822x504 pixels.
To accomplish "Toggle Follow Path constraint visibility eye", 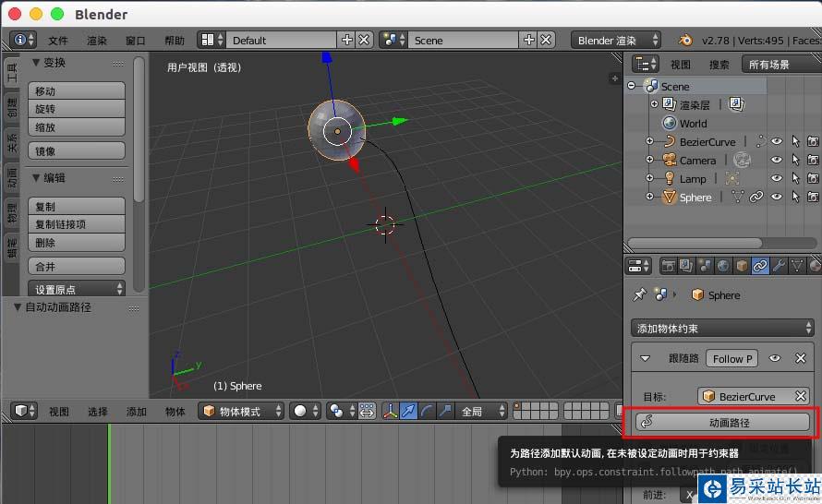I will click(775, 358).
